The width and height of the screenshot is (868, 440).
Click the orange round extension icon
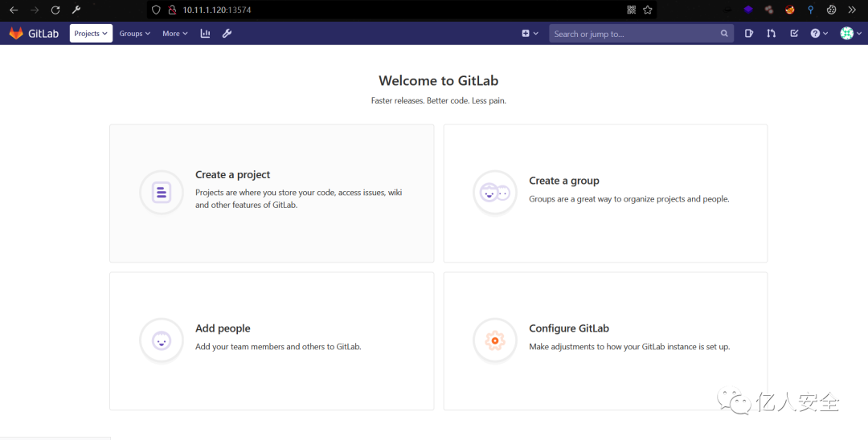[790, 10]
